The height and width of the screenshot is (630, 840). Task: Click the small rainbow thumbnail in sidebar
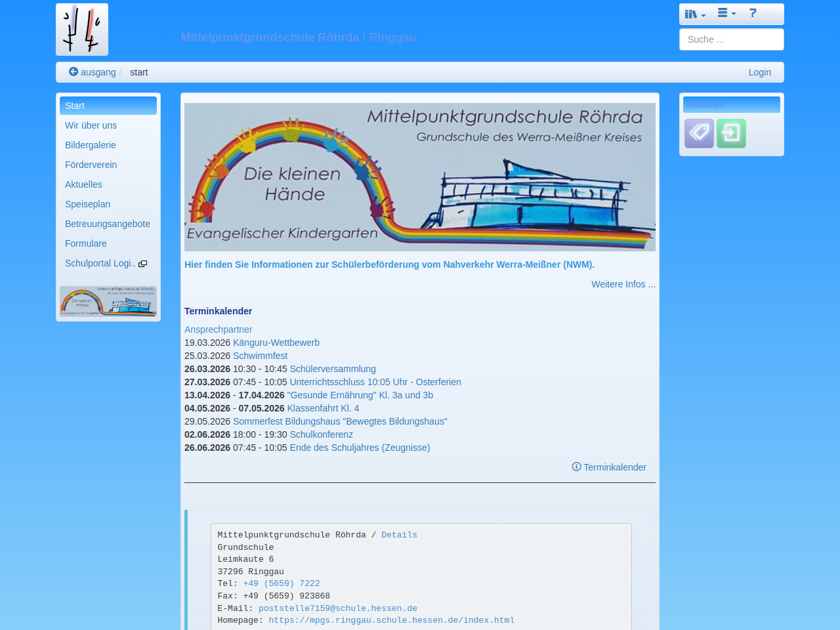[x=108, y=301]
